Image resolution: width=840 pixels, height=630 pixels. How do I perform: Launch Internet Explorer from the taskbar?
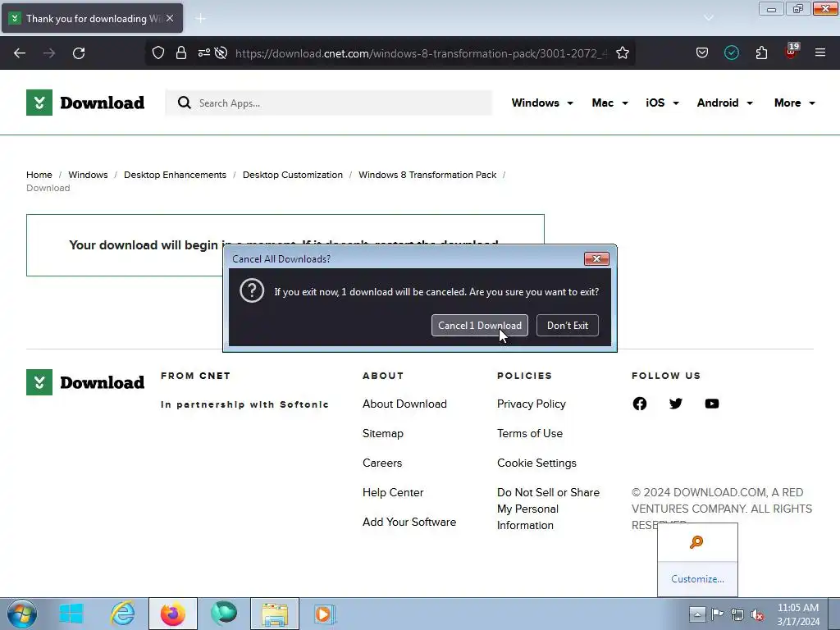[x=123, y=614]
